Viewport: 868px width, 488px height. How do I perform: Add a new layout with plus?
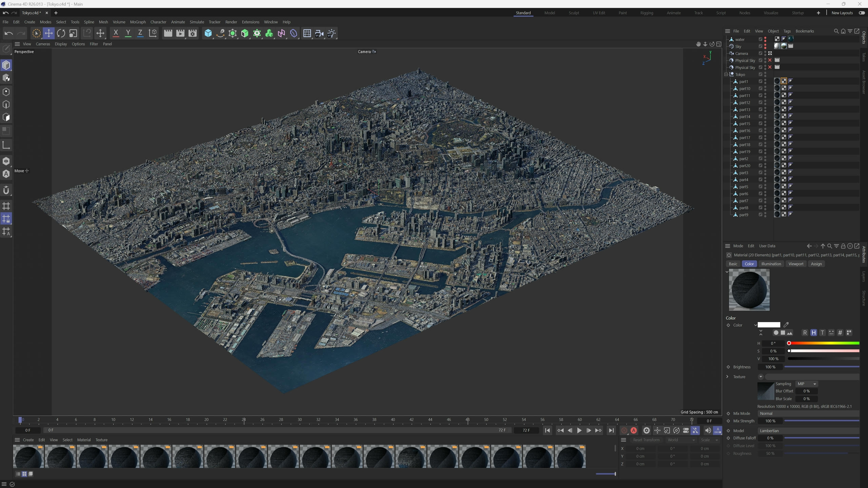(818, 13)
